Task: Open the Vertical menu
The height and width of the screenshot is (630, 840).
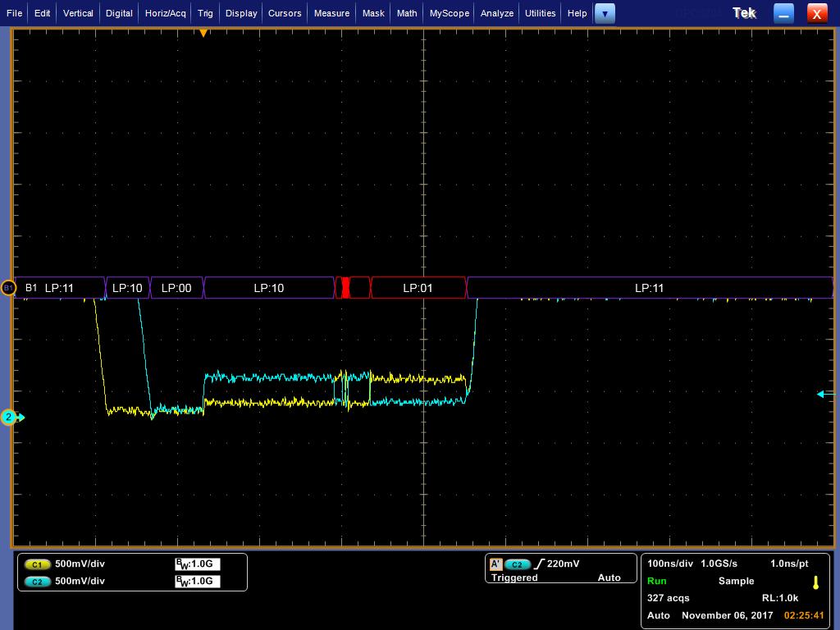Action: pos(78,13)
